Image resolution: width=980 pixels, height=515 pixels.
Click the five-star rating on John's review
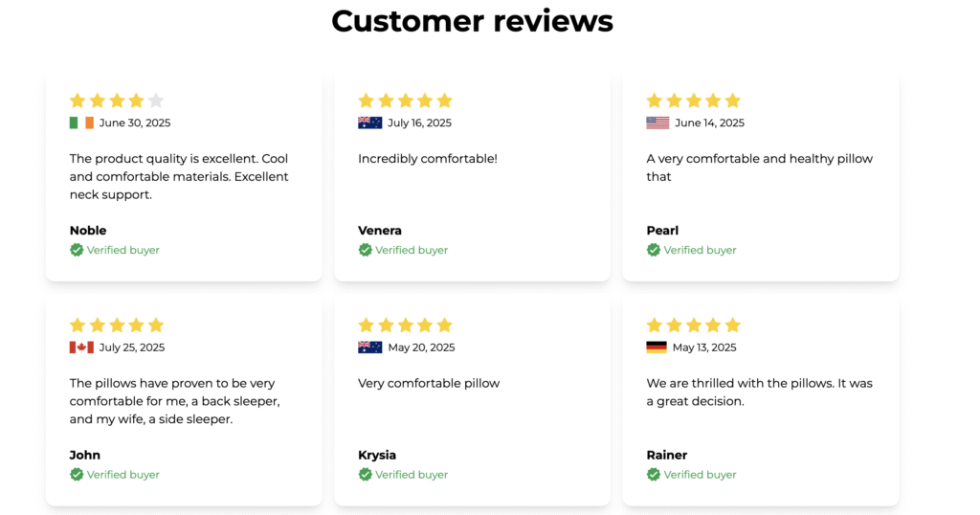pos(117,325)
